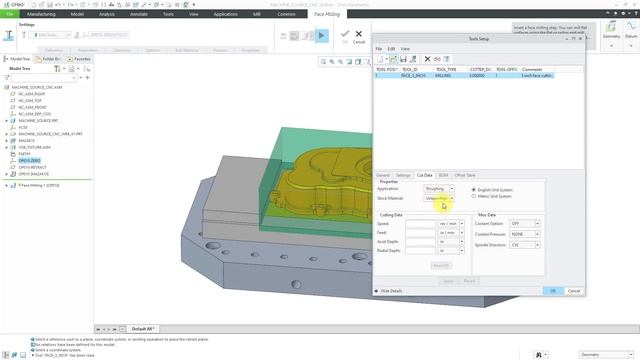Select the FACE_3_INCH tool row
Image resolution: width=640 pixels, height=360 pixels.
click(464, 76)
